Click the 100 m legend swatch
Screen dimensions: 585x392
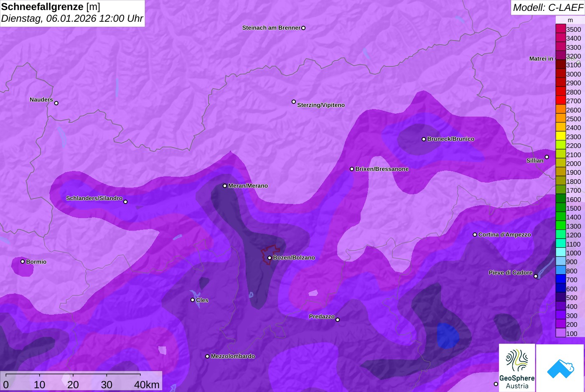[x=560, y=333]
